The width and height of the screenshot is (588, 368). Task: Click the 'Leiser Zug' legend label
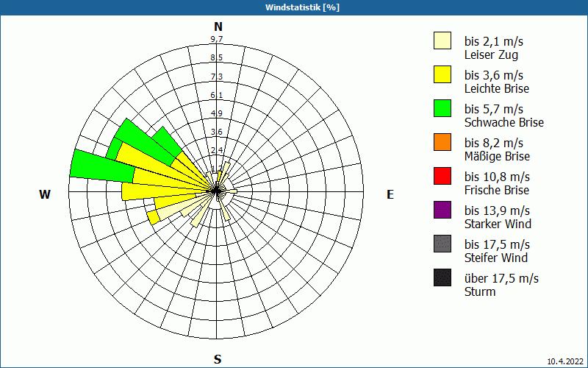[x=491, y=54]
